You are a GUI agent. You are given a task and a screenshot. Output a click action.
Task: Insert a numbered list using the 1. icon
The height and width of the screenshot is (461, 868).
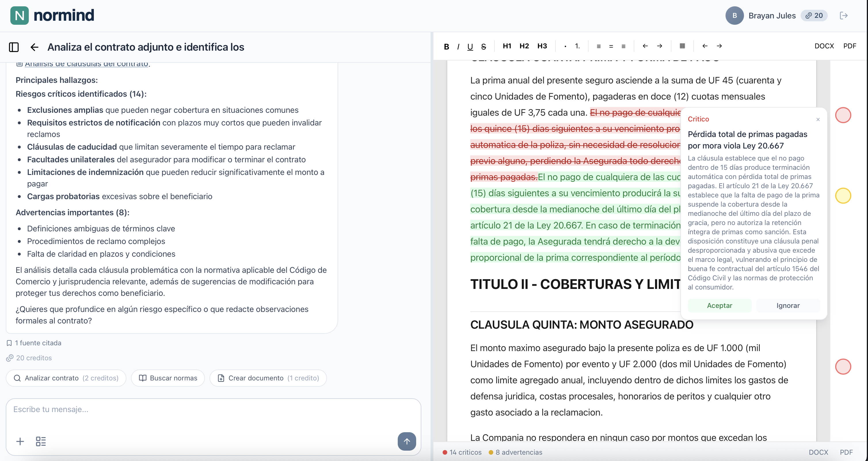(577, 46)
